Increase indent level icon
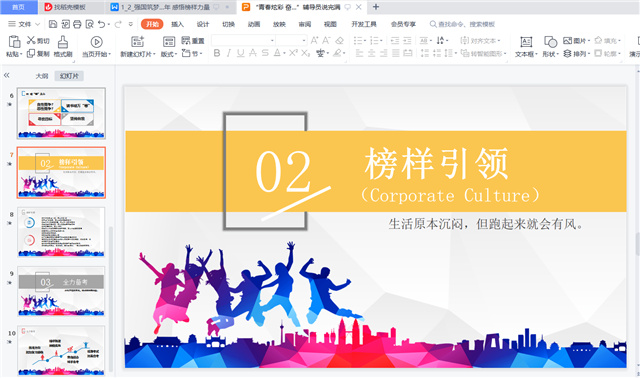The image size is (640, 378). tap(407, 40)
